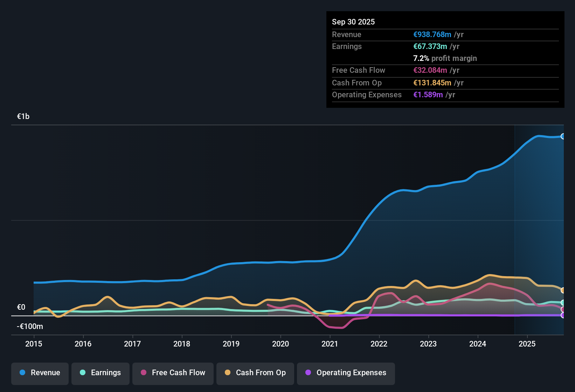This screenshot has height=392, width=575.
Task: Click the teal Earnings legend dot
Action: pyautogui.click(x=82, y=373)
